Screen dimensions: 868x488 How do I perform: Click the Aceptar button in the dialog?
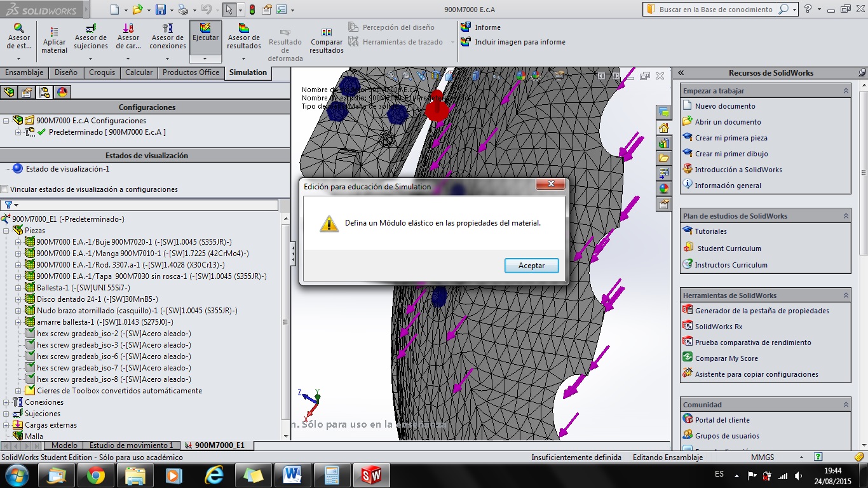(x=532, y=266)
